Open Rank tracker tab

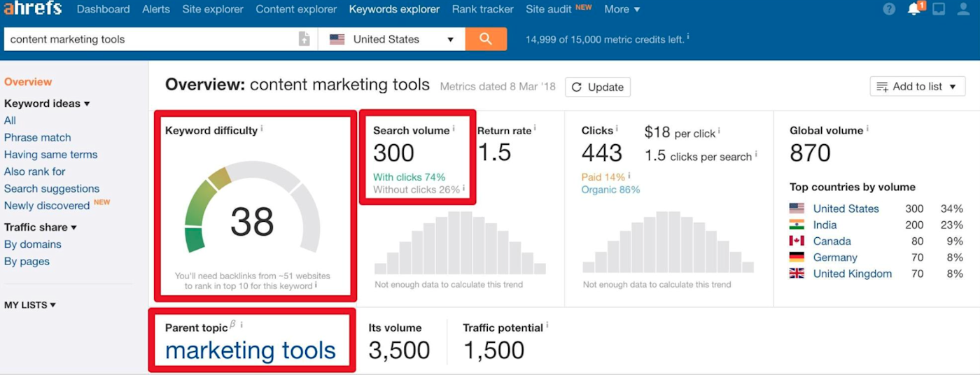click(483, 9)
